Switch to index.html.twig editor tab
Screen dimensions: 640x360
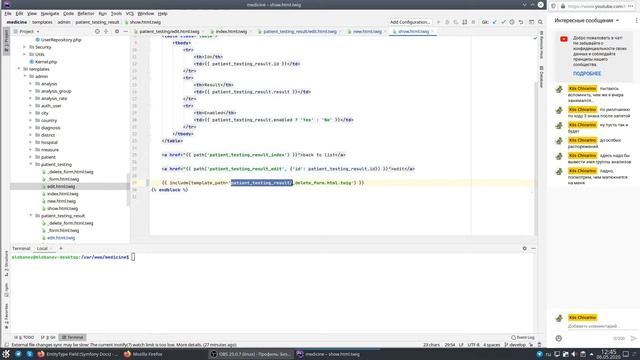[231, 31]
